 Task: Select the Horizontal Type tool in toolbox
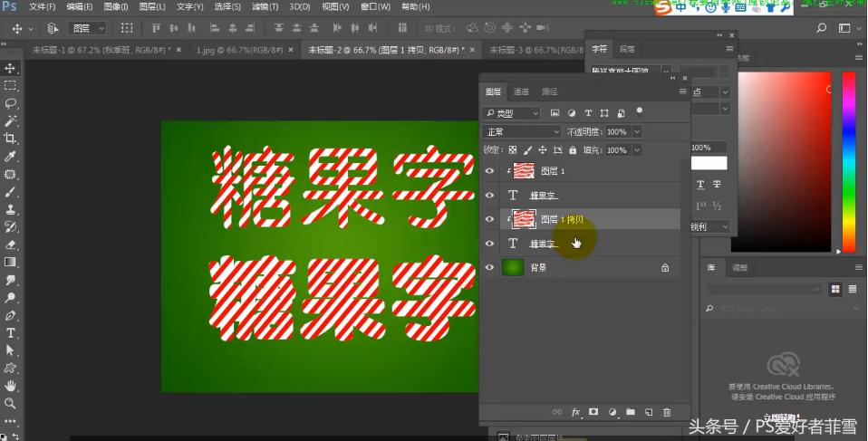(10, 333)
